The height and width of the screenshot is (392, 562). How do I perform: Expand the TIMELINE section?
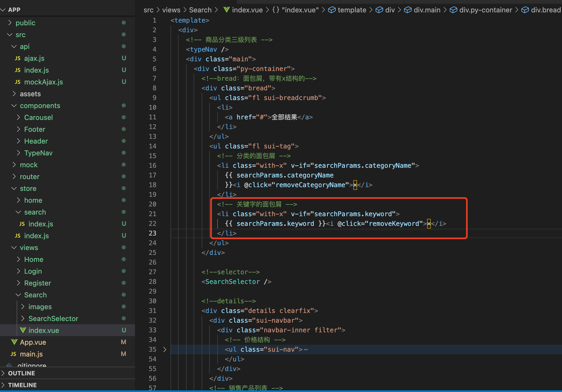pyautogui.click(x=22, y=385)
